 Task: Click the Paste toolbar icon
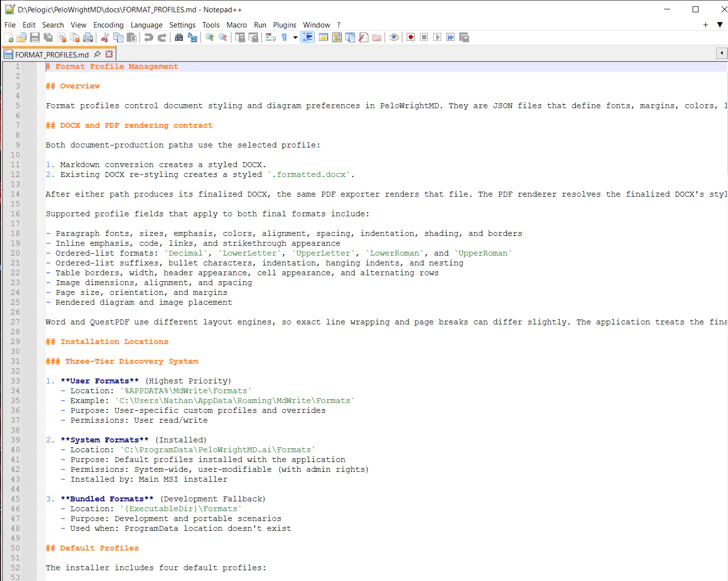(x=132, y=37)
